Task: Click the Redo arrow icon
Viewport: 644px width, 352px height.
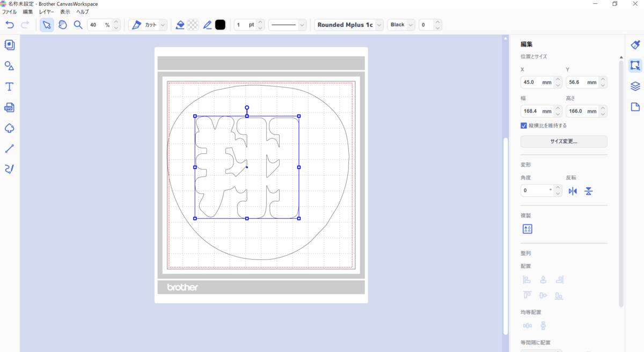Action: (x=25, y=25)
